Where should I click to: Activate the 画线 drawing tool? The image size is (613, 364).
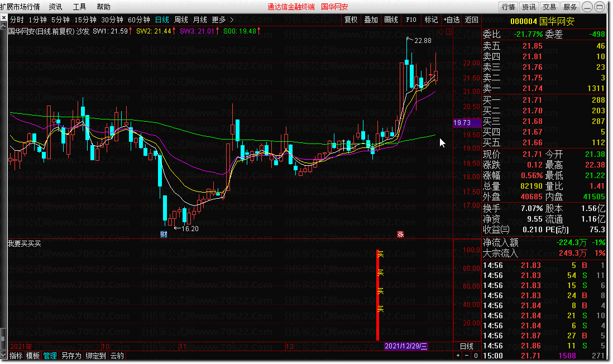click(x=391, y=20)
